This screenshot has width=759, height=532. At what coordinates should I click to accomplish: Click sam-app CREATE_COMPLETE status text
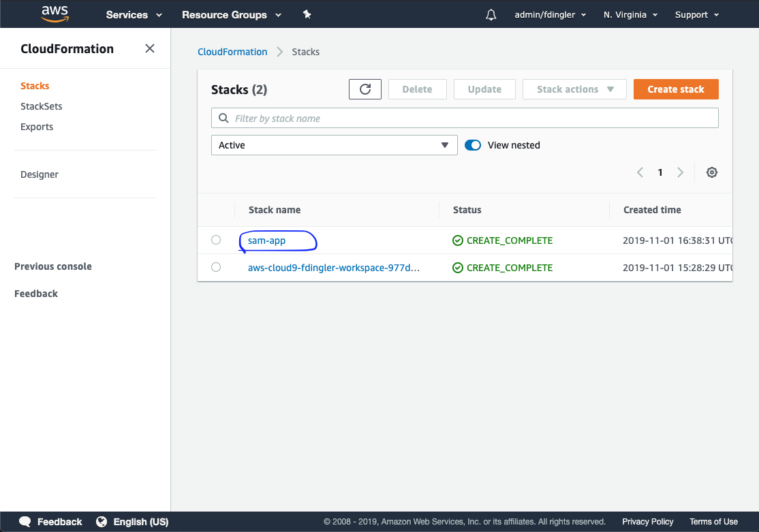510,240
